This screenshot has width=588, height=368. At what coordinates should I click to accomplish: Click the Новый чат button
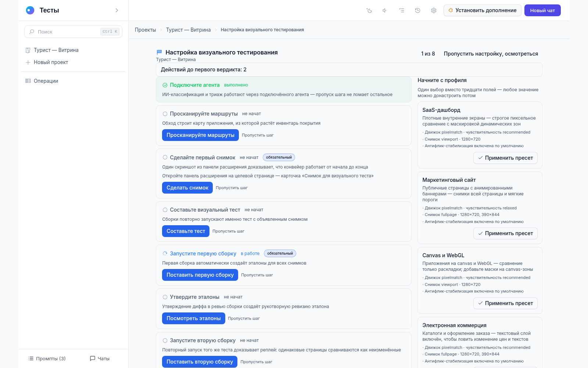[x=542, y=10]
